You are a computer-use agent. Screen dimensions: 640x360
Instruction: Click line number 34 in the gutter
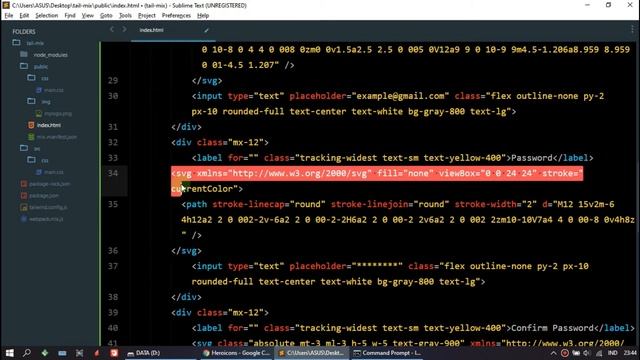tap(113, 173)
